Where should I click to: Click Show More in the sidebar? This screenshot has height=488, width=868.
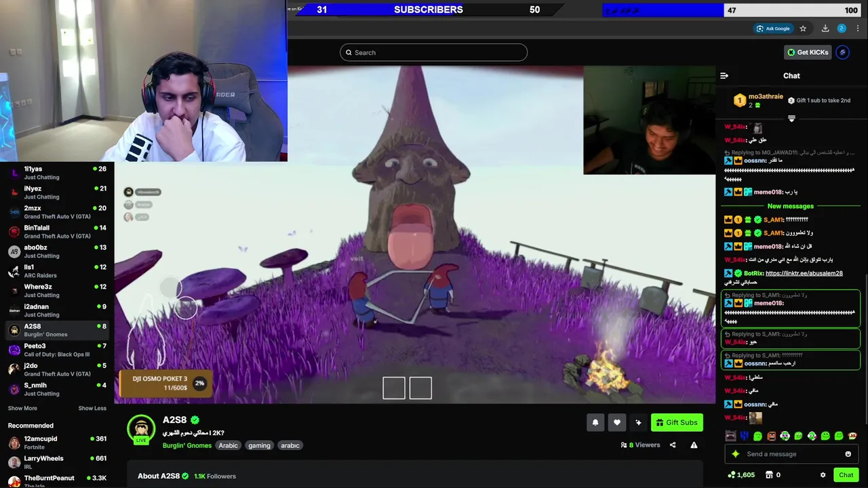pos(22,408)
